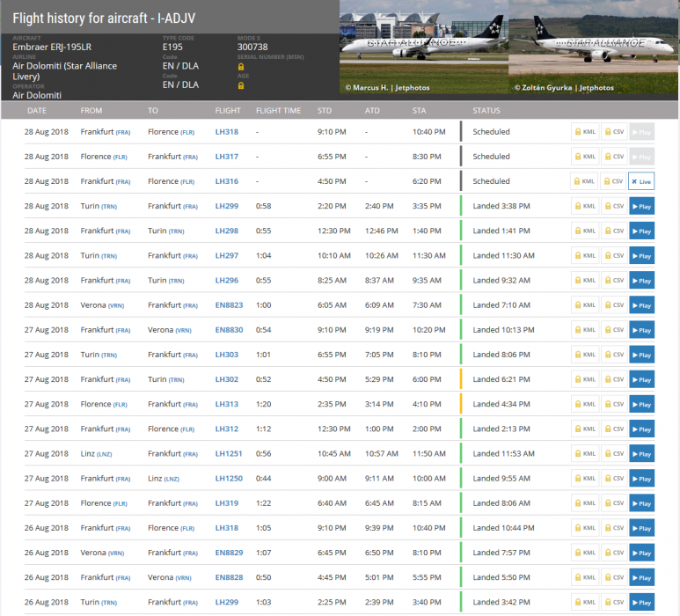Click the Live button for flight LH316
Image resolution: width=680 pixels, height=616 pixels.
(641, 181)
